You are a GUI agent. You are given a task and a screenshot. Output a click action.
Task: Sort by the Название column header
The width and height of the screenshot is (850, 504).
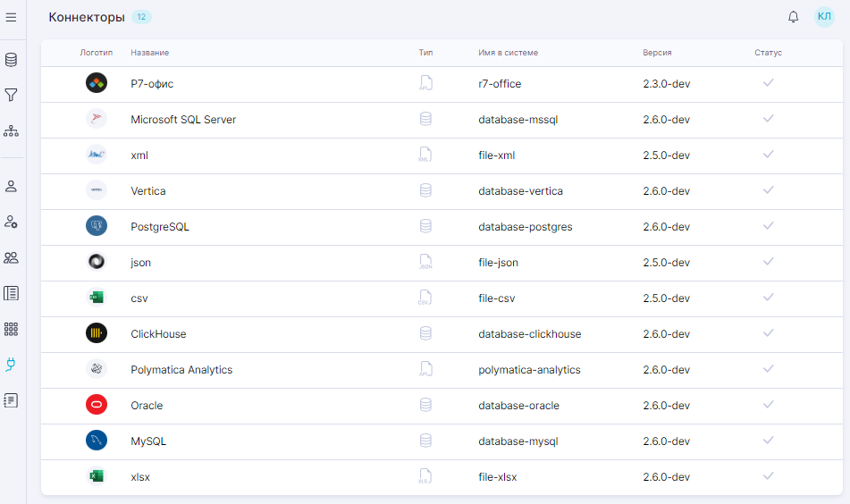tap(149, 53)
